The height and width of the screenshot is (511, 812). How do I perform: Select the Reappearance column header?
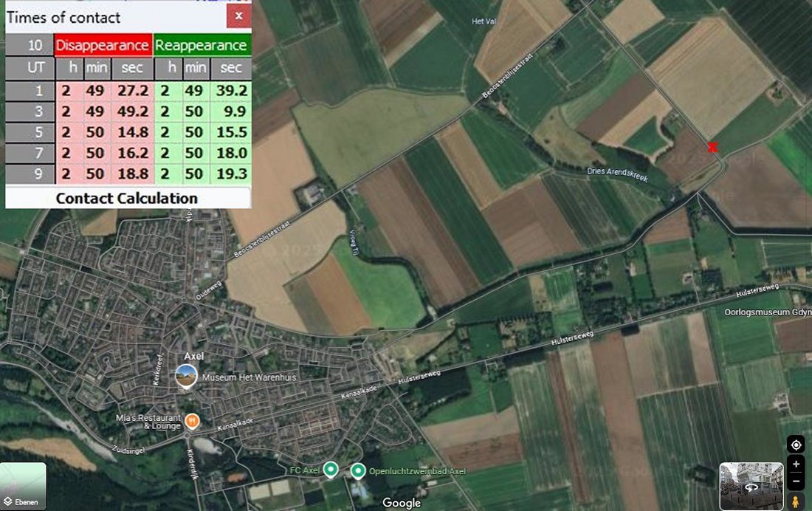202,46
